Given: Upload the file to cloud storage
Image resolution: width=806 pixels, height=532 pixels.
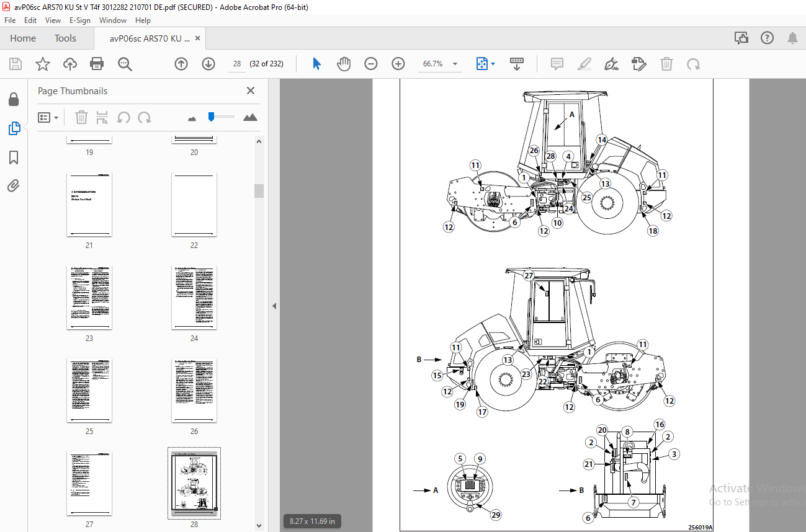Looking at the screenshot, I should click(x=70, y=64).
